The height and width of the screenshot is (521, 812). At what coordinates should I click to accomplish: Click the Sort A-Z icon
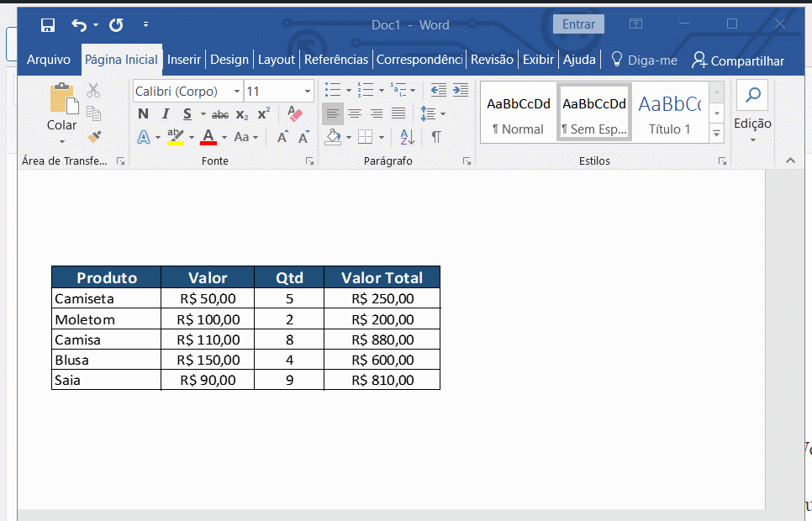[407, 136]
